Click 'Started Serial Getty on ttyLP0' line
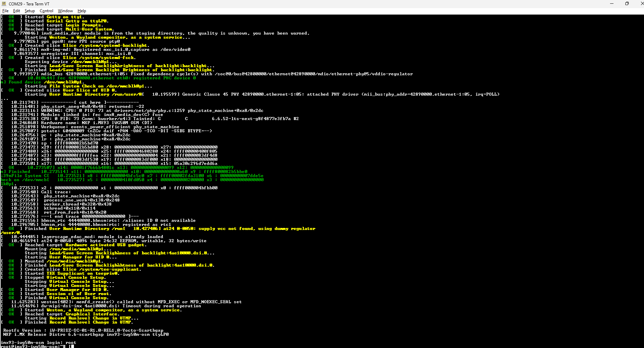 tap(55, 21)
